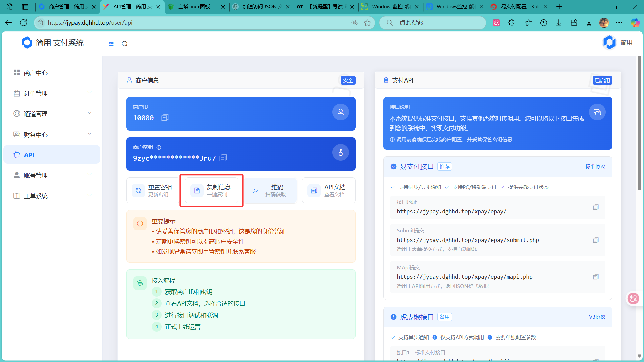644x362 pixels.
Task: Copy the 接口地址 epay URL
Action: click(x=596, y=207)
